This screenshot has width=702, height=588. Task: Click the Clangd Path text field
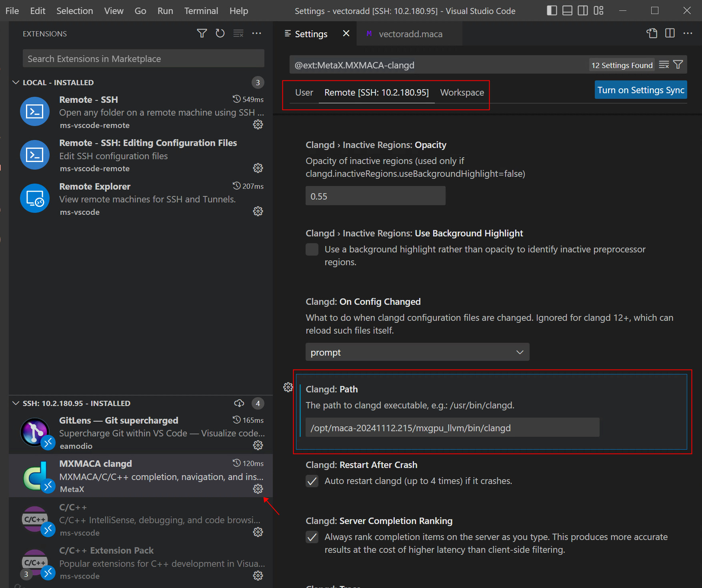452,428
